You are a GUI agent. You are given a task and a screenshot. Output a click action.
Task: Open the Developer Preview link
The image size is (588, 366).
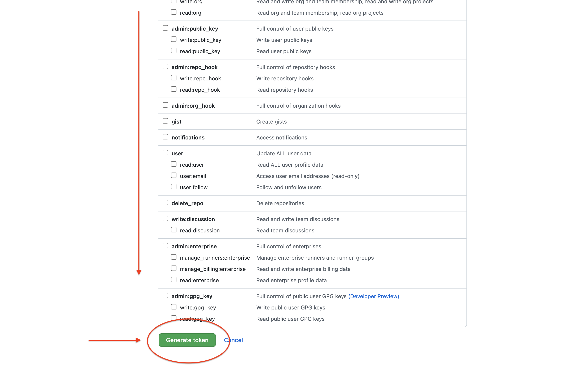(x=373, y=296)
